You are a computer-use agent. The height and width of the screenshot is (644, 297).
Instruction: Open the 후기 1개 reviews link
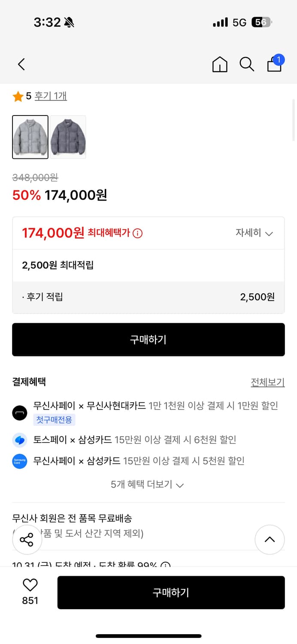(50, 96)
